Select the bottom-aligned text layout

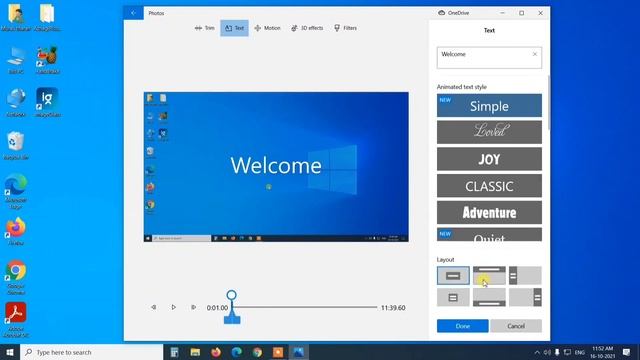489,298
